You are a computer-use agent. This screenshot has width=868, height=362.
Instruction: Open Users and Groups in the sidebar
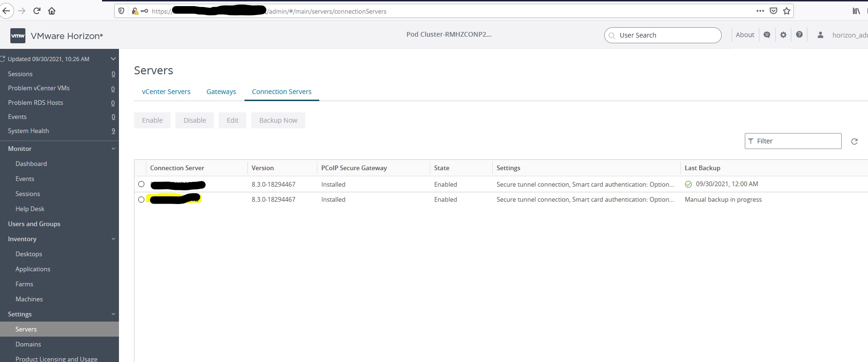pyautogui.click(x=34, y=224)
